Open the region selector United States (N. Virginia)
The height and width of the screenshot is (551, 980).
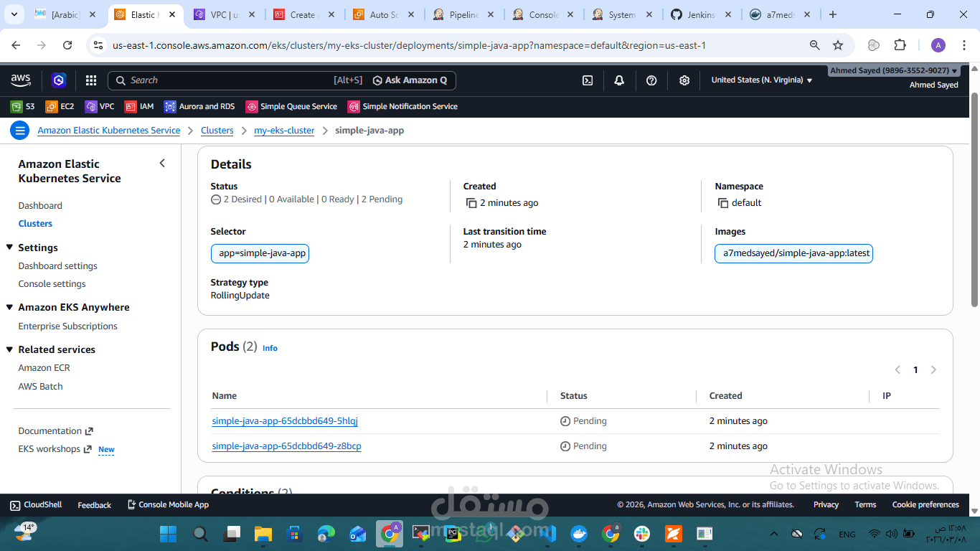pos(762,80)
